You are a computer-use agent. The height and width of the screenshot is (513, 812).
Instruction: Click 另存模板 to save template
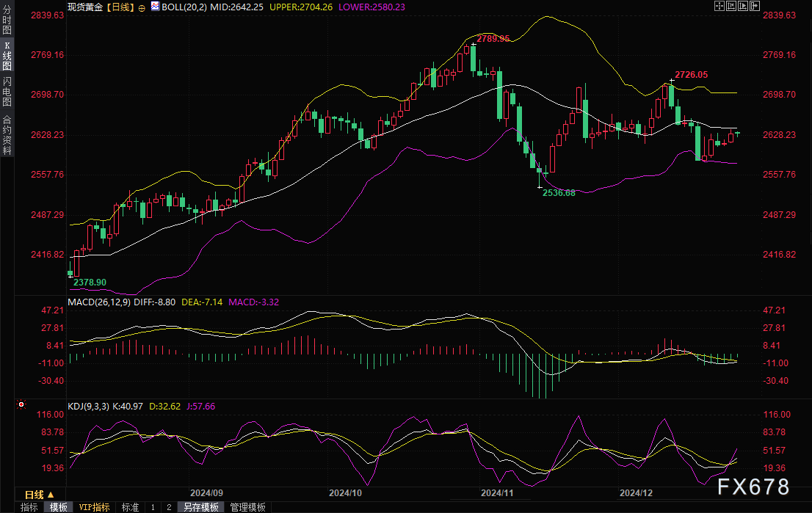201,507
